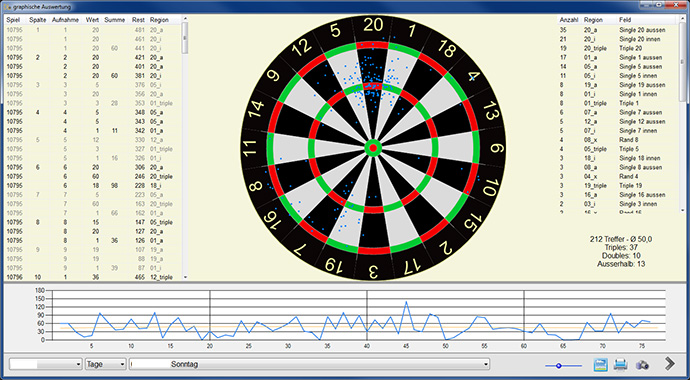Screen dimensions: 690x380
Task: Click the number 20 on the dartboard
Action: coord(373,26)
